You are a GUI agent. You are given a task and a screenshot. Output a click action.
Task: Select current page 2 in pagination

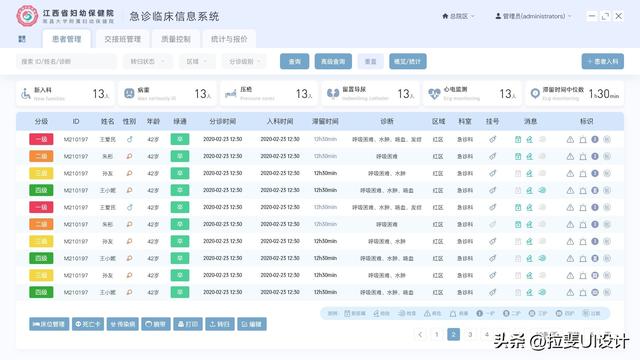(453, 335)
